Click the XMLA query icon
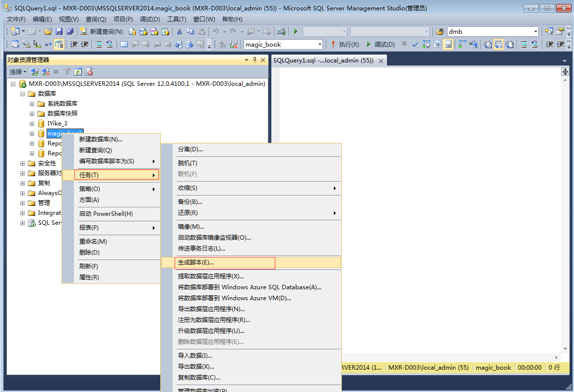Screen dimensions: 574x392 click(166, 31)
